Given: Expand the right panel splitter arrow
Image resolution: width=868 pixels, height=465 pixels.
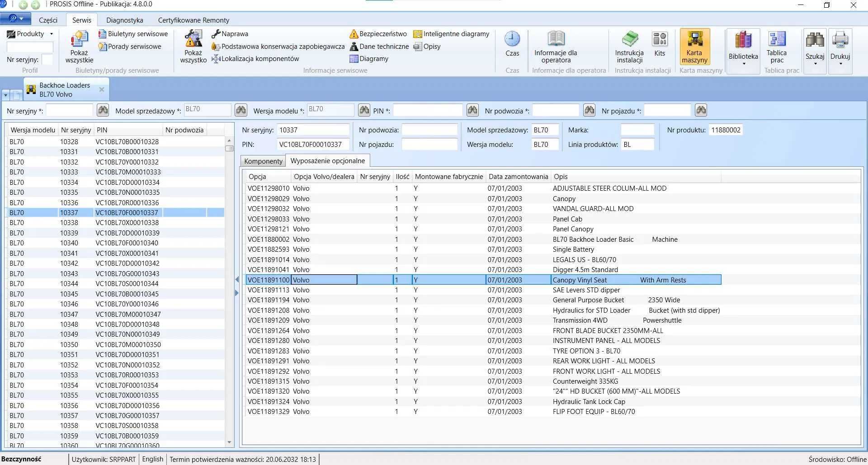Looking at the screenshot, I should tap(237, 293).
